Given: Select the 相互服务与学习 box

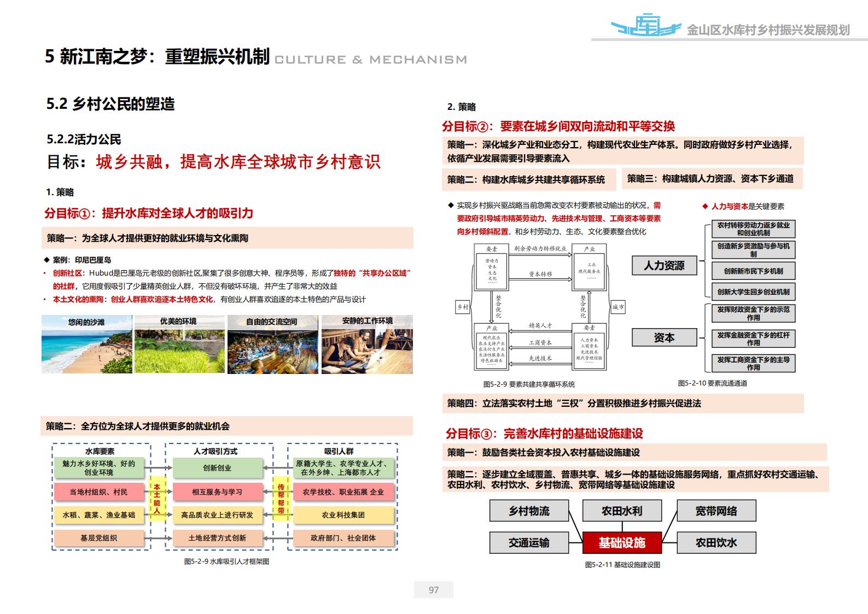Looking at the screenshot, I should pyautogui.click(x=217, y=492).
